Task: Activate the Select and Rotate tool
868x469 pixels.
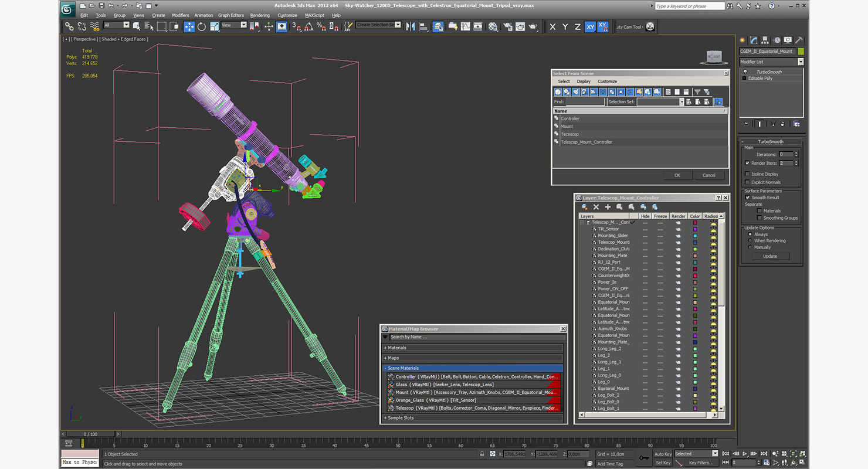Action: tap(202, 26)
